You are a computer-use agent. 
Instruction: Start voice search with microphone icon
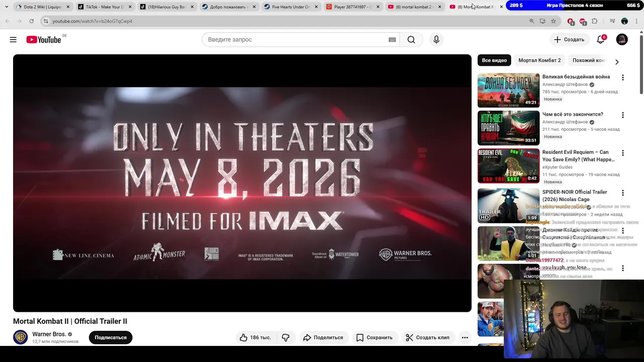tap(436, 40)
